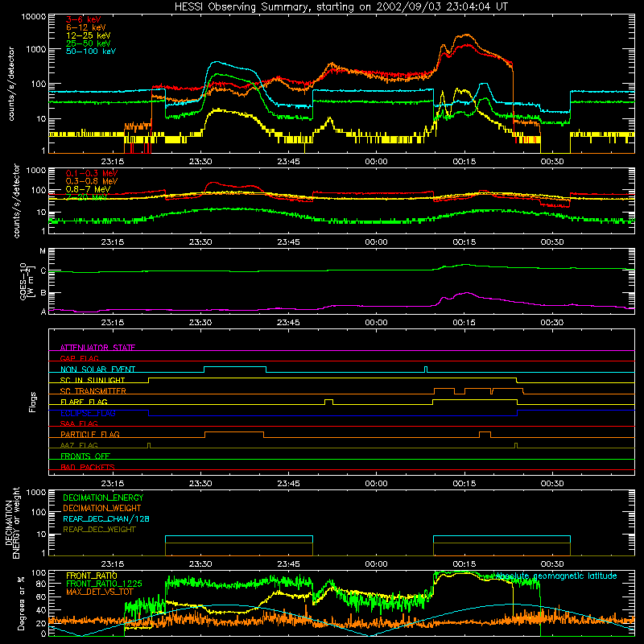Viewport: 644px width, 644px height.
Task: Click the 'Absolute geomagnetic latitude' label
Action: [x=556, y=576]
